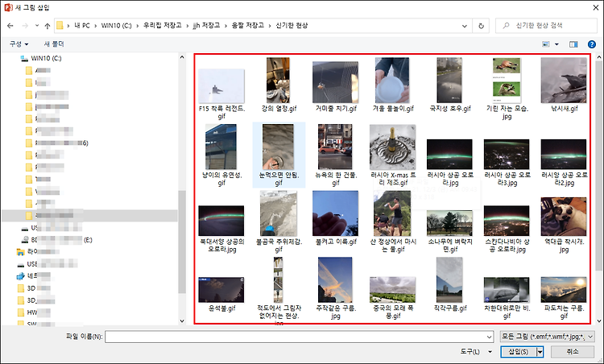Toggle the preview pane icon
Screen dimensions: 604x364
pyautogui.click(x=573, y=44)
